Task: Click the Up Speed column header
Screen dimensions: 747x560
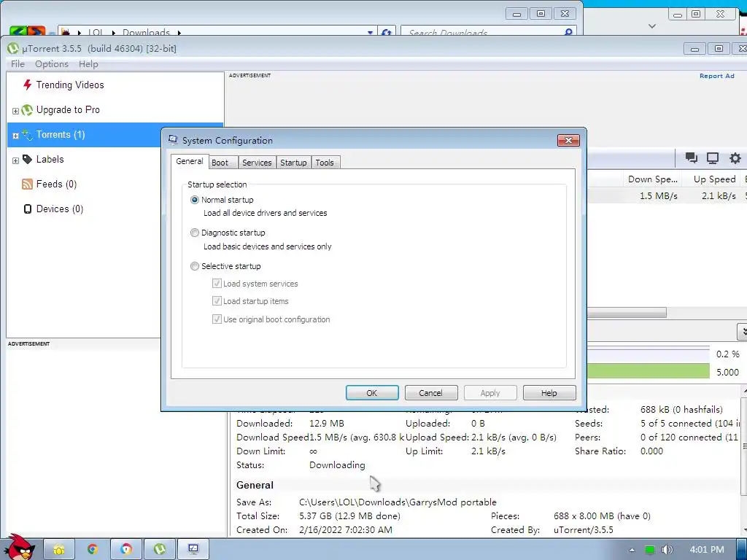Action: tap(714, 179)
